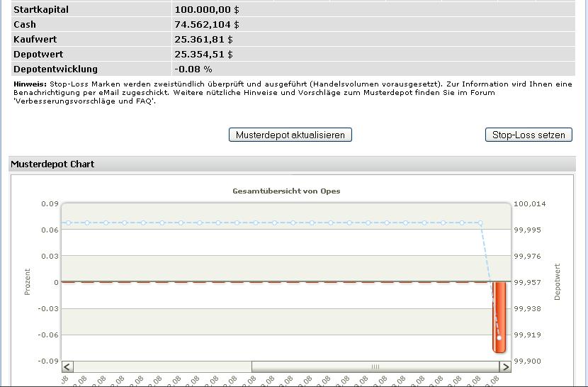The height and width of the screenshot is (387, 588).
Task: Click the Prozent axis label
Action: point(27,281)
